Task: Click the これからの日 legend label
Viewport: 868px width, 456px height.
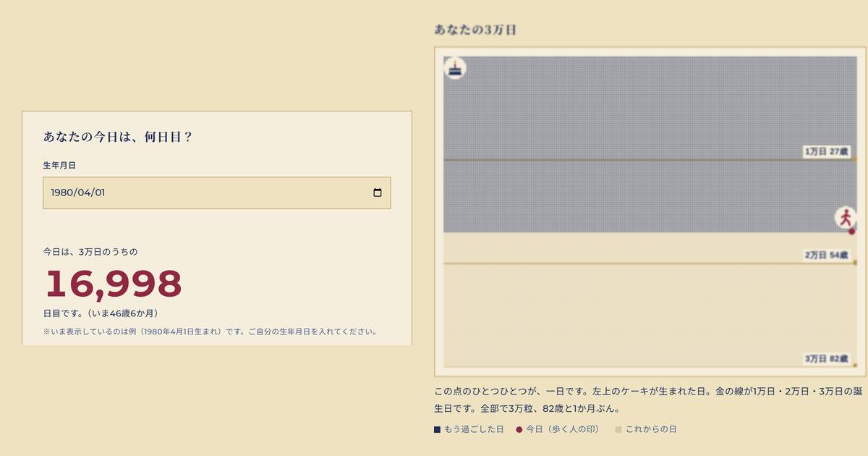Action: coord(651,429)
